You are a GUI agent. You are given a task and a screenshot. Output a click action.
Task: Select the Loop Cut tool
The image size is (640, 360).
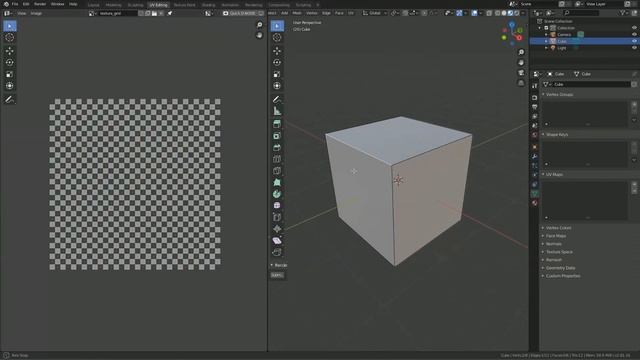pyautogui.click(x=277, y=159)
